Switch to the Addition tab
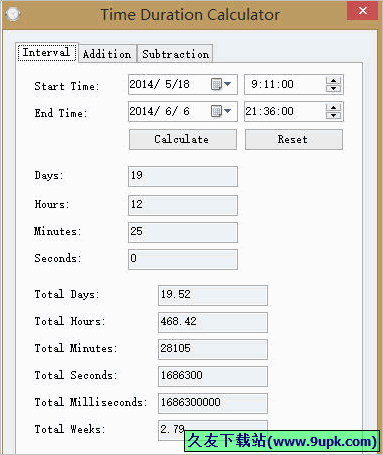Screen dimensions: 383x455 pyautogui.click(x=107, y=54)
